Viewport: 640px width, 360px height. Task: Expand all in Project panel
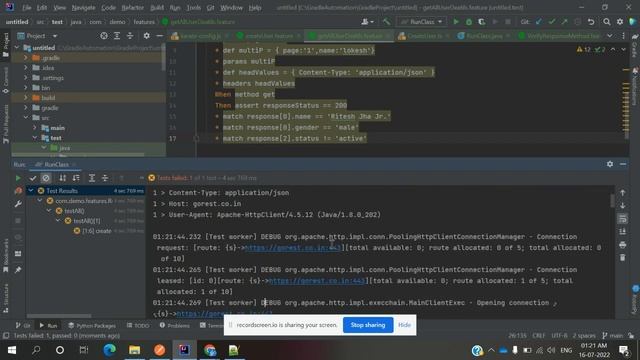[x=117, y=36]
